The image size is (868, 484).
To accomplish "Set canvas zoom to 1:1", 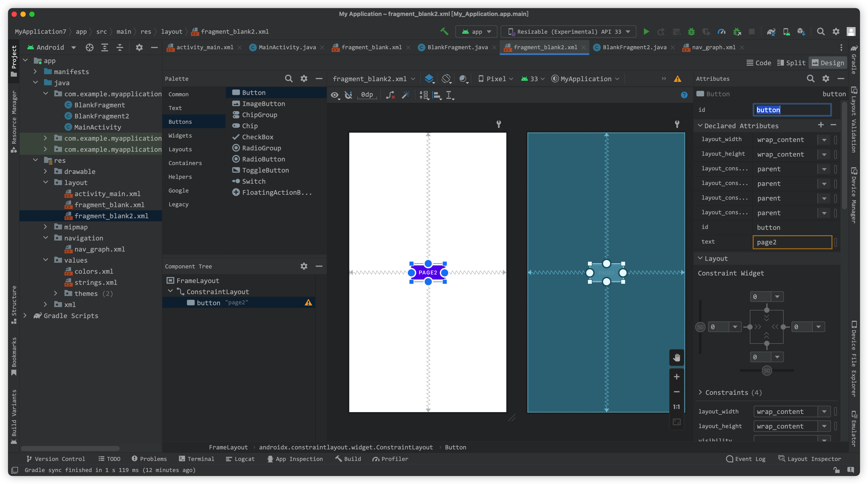I will 677,407.
